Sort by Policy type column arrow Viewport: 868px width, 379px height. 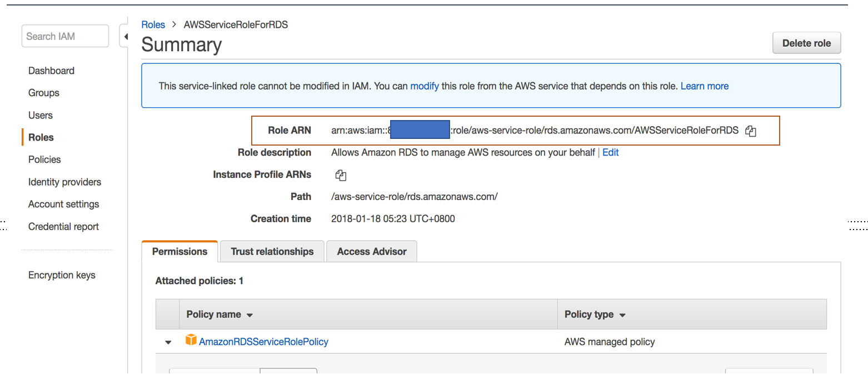click(622, 315)
